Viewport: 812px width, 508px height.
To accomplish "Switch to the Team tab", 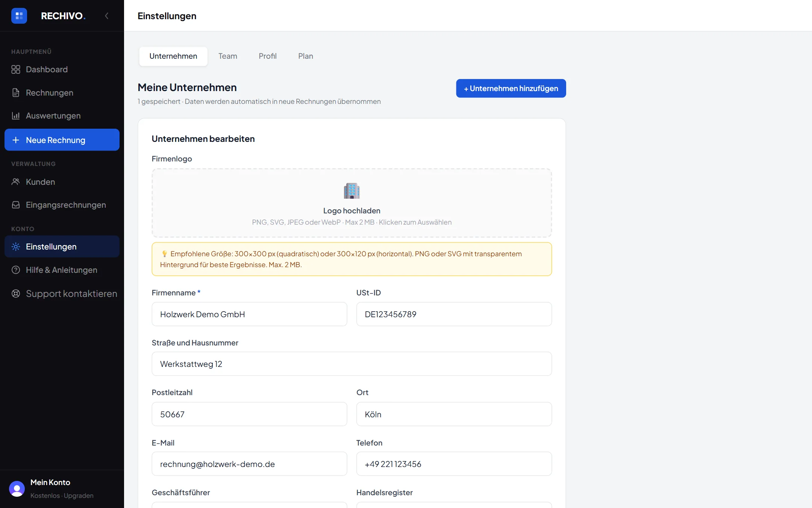I will pos(228,56).
